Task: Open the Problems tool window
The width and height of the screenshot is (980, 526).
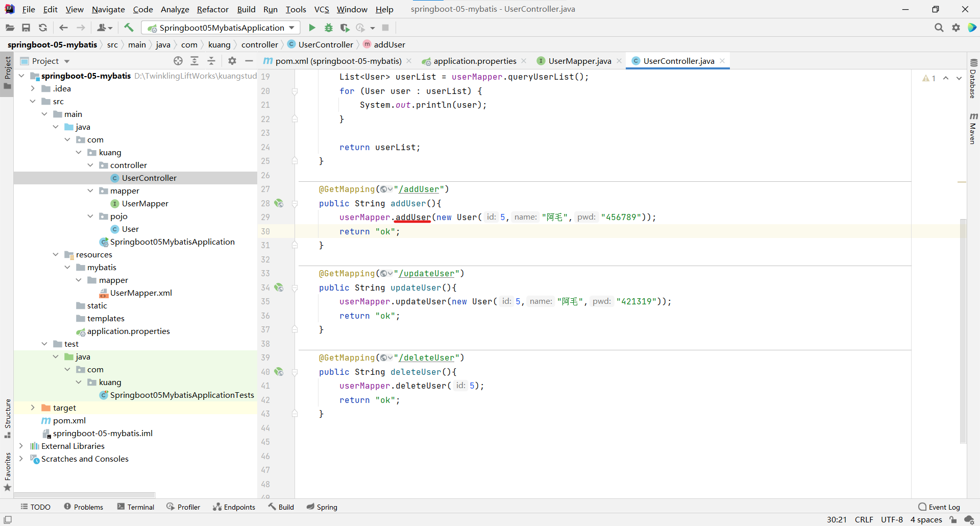Action: pyautogui.click(x=84, y=507)
